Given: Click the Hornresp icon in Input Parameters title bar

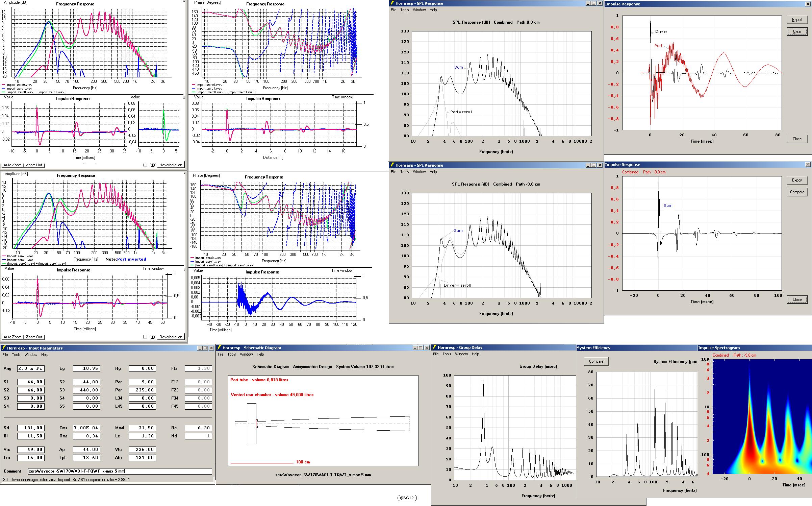Looking at the screenshot, I should [x=4, y=348].
